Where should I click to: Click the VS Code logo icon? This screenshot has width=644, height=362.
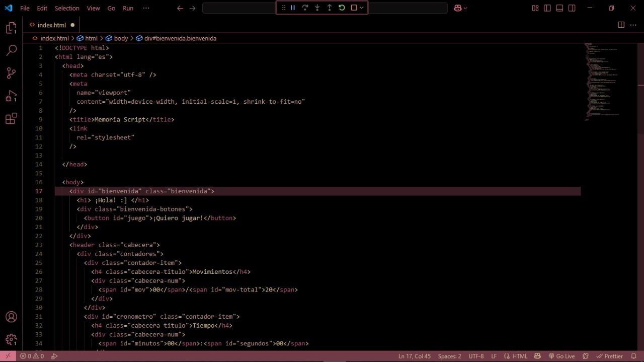click(9, 8)
